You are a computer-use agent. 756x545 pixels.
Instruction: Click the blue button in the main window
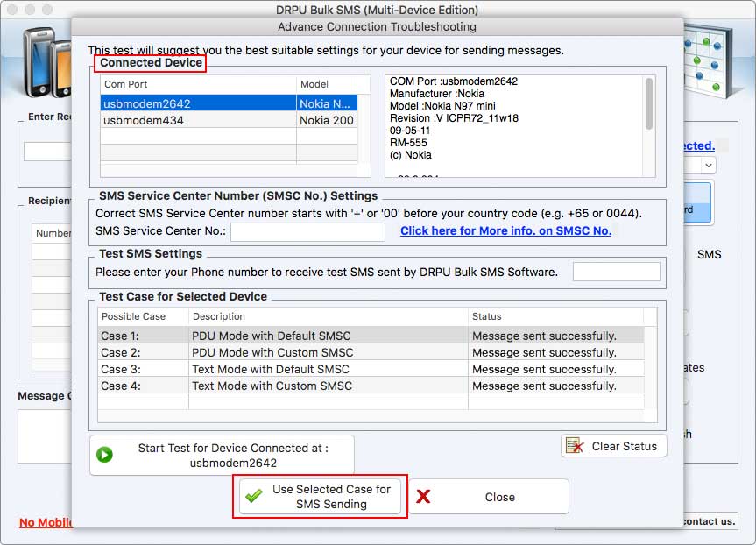[x=697, y=202]
